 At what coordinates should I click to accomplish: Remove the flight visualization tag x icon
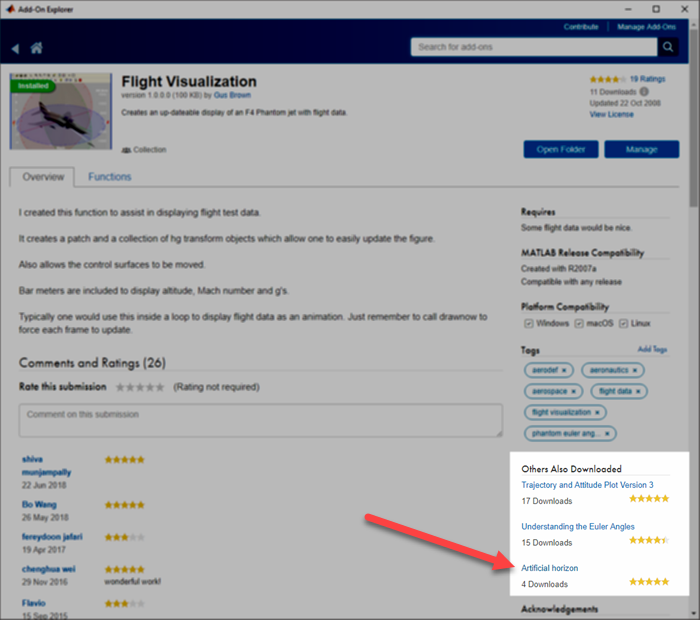point(597,412)
